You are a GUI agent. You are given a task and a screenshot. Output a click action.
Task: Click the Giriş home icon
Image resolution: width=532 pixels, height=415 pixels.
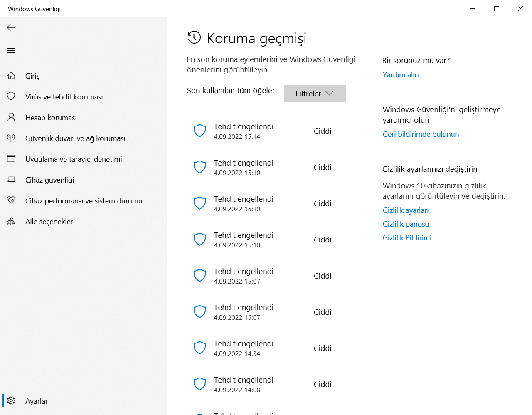coord(11,76)
